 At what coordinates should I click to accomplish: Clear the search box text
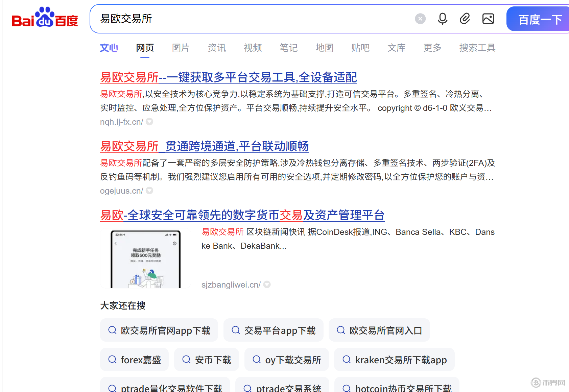coord(420,19)
